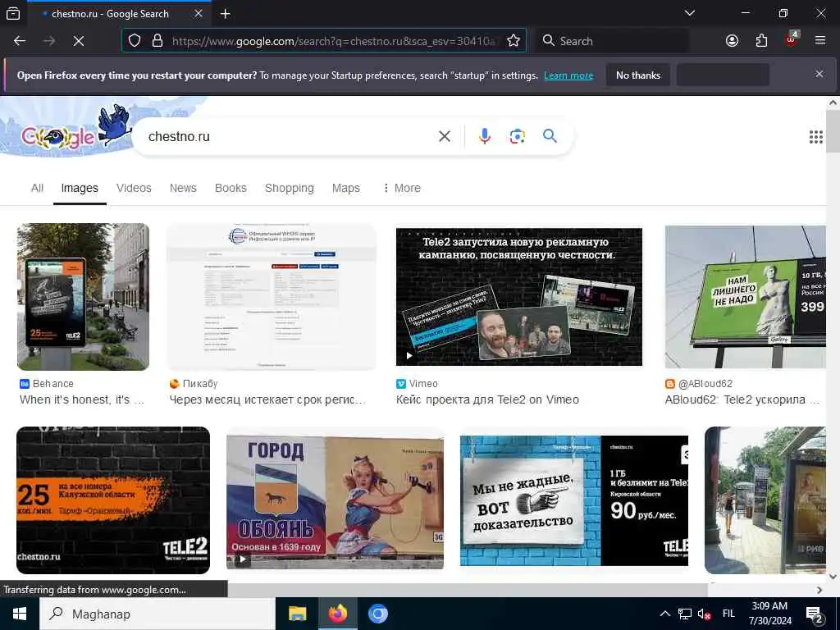Open the uBlock Origin extension icon
Image resolution: width=840 pixels, height=630 pixels.
792,39
